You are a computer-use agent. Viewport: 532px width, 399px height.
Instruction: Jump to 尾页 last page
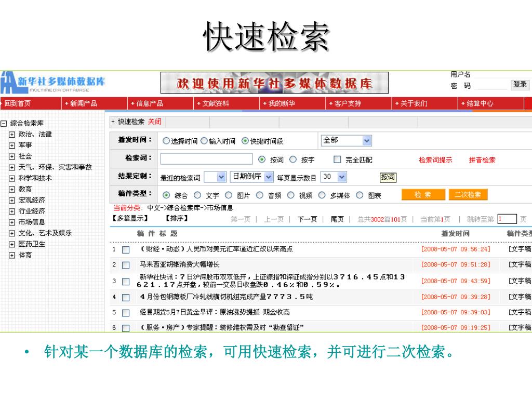pyautogui.click(x=337, y=219)
